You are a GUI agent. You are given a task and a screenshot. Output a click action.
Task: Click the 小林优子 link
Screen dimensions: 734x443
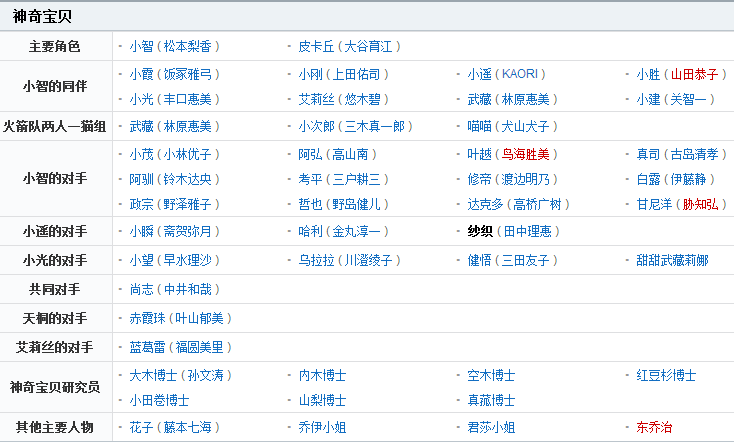click(188, 155)
